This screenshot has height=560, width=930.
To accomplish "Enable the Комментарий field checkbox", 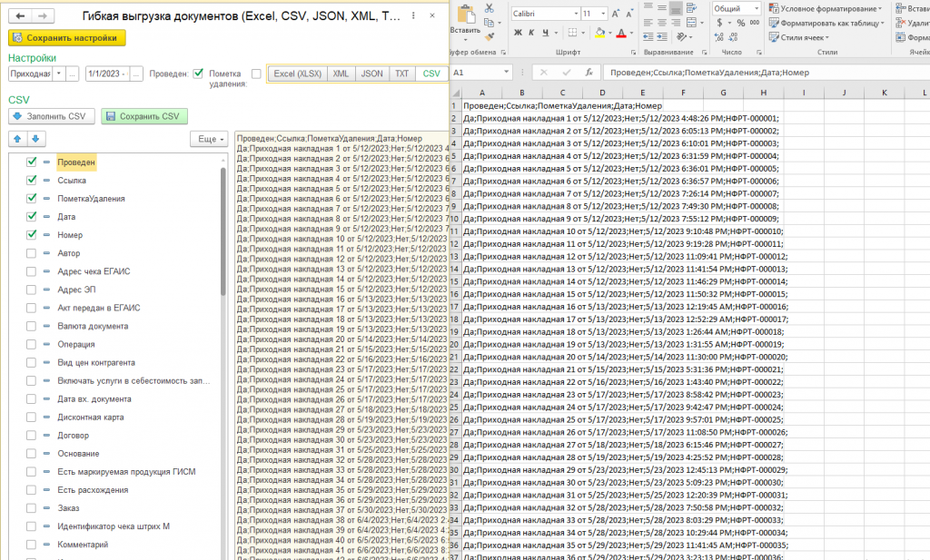I will point(32,544).
